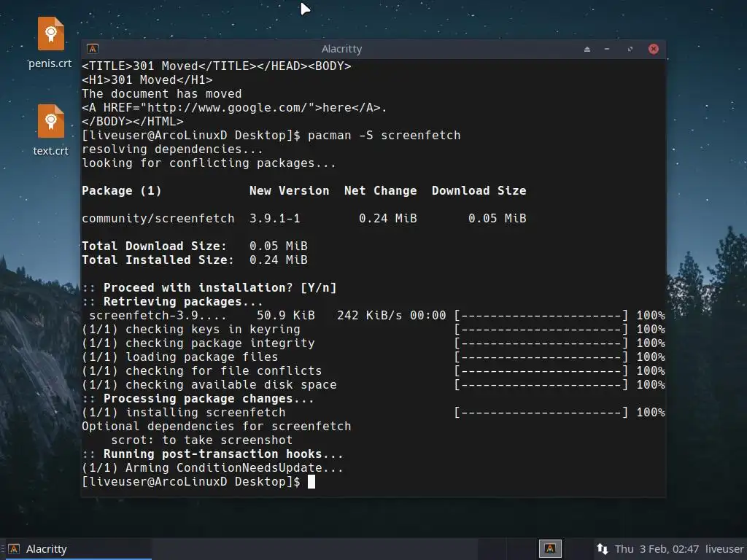Screen dimensions: 747x560
Task: Click 'Proceed with installation? [Y/n]' line
Action: coord(209,287)
